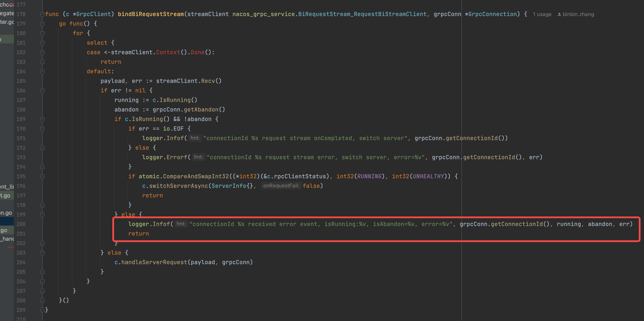Viewport: 644px width, 321px height.
Task: Click the GrpcConnection parameter type
Action: coord(492,14)
